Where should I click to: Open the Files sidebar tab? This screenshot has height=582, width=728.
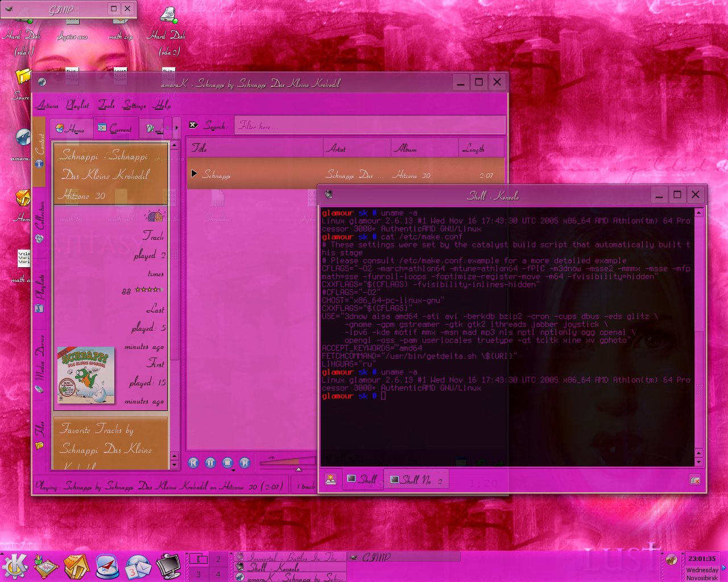pyautogui.click(x=39, y=435)
